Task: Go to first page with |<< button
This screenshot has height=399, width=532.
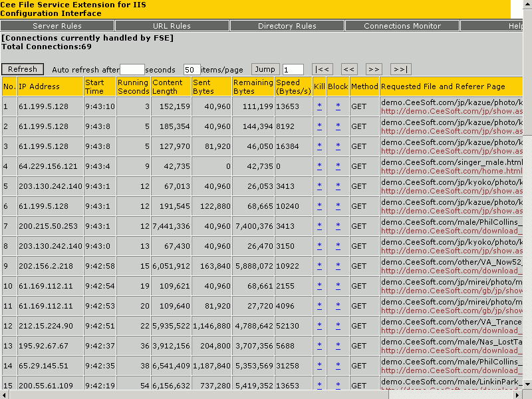Action: pos(323,69)
